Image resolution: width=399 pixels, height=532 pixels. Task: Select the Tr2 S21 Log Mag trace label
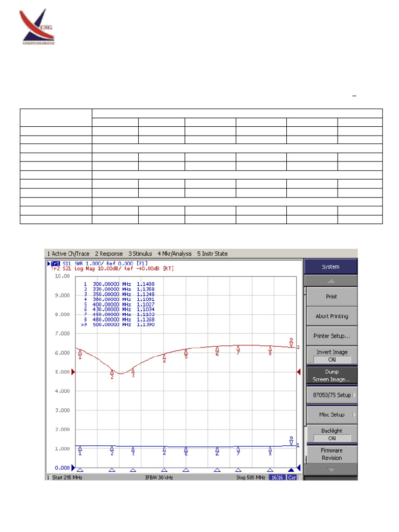point(112,269)
